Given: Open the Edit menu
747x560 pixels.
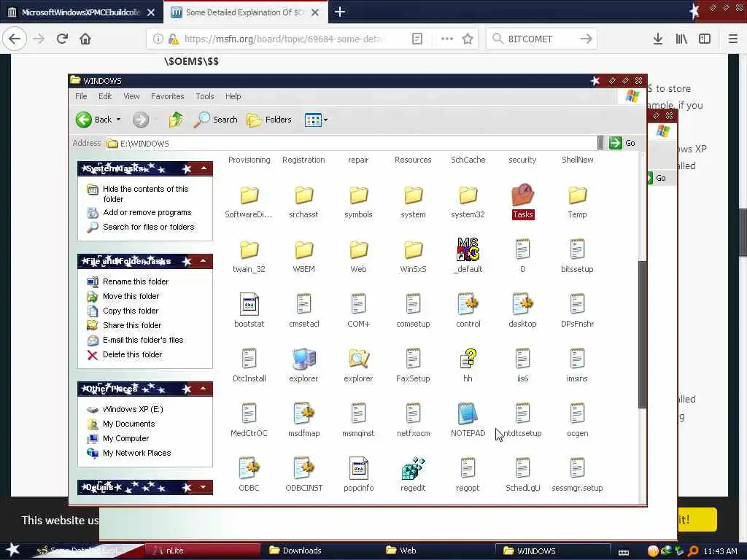Looking at the screenshot, I should (105, 96).
